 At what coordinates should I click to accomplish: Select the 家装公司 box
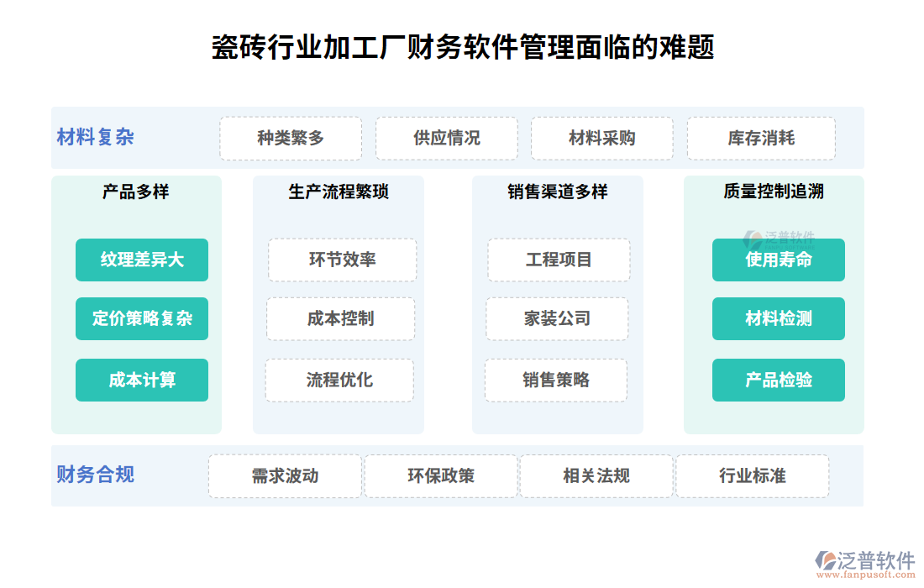557,318
